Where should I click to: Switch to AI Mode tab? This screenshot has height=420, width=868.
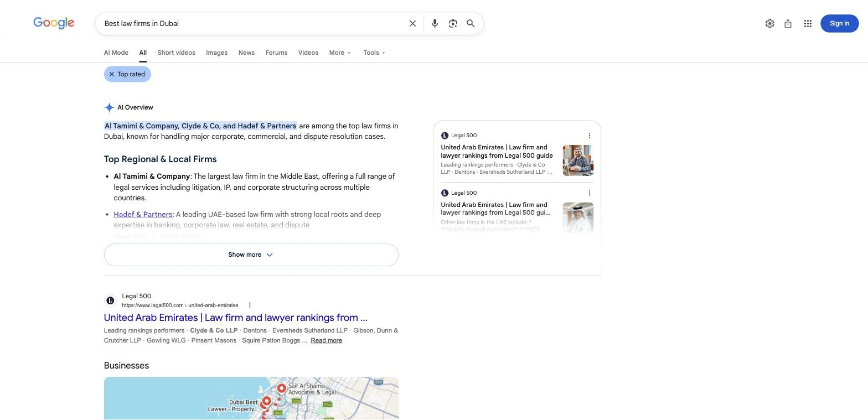pyautogui.click(x=116, y=53)
